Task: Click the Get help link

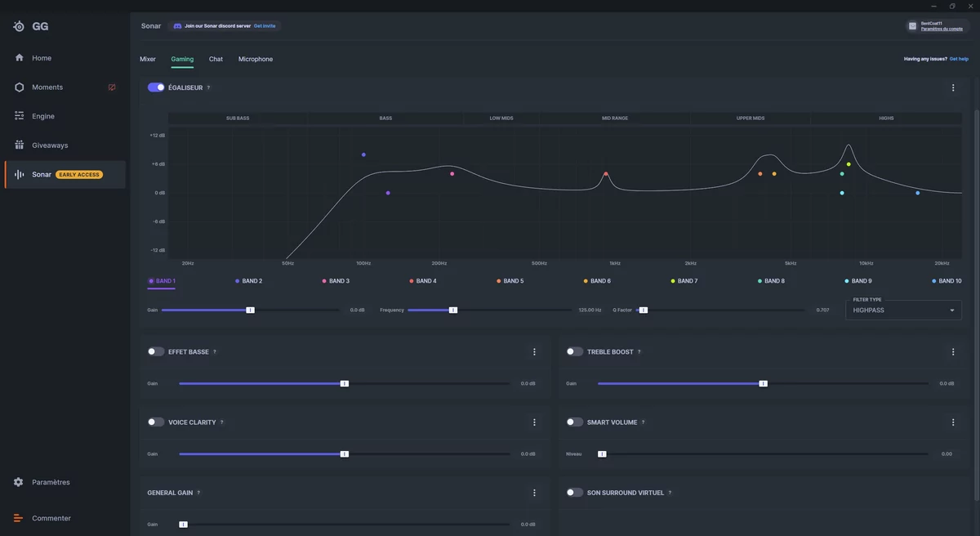Action: click(959, 59)
